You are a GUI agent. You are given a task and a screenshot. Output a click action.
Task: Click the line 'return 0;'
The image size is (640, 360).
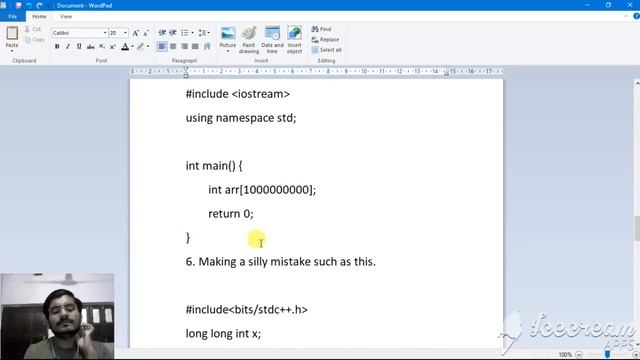[x=231, y=214]
